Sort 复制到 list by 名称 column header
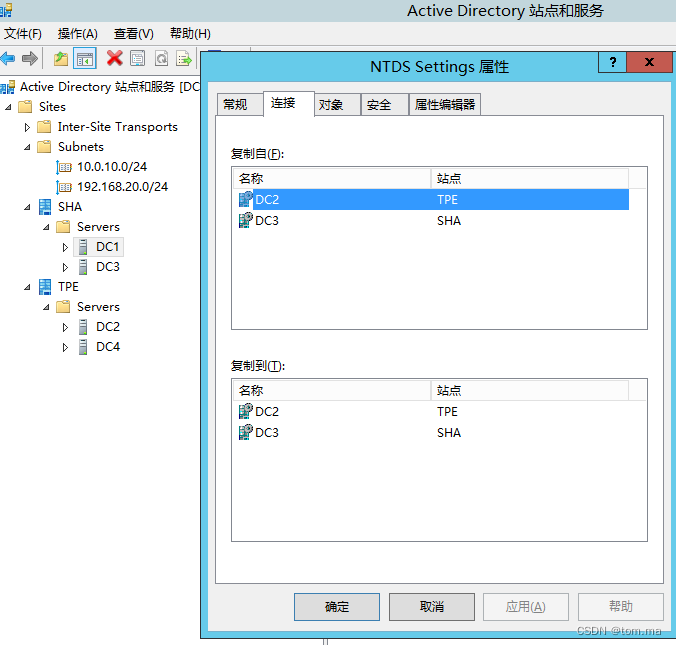The width and height of the screenshot is (676, 645). (332, 391)
